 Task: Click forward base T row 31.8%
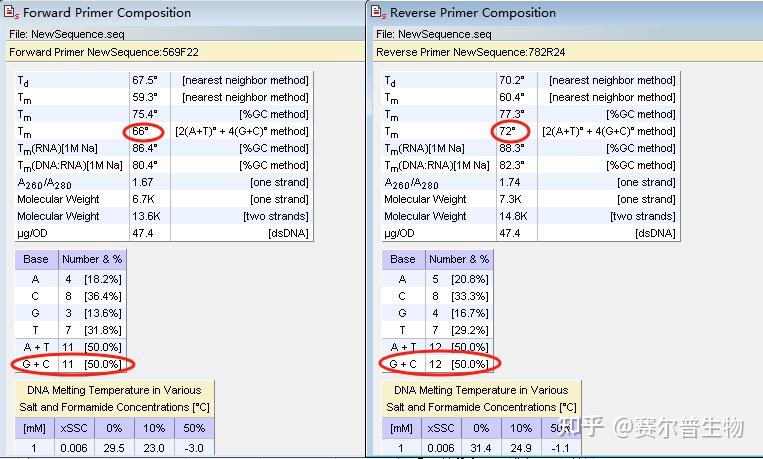pos(71,330)
